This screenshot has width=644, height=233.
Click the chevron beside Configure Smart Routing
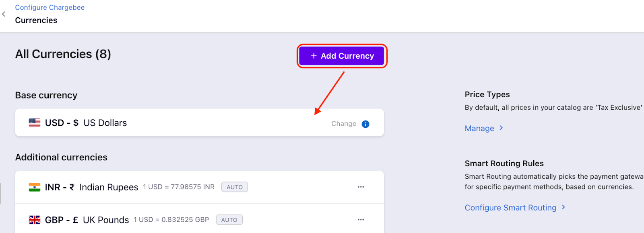coord(563,207)
